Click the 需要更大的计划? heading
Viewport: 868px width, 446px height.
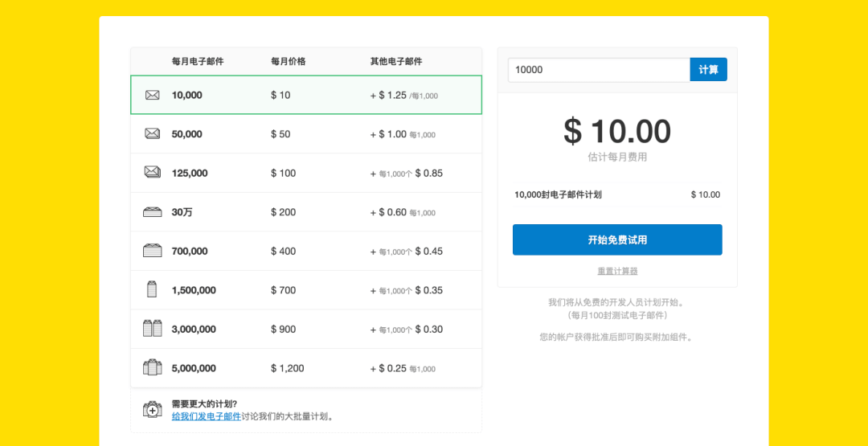coord(204,403)
